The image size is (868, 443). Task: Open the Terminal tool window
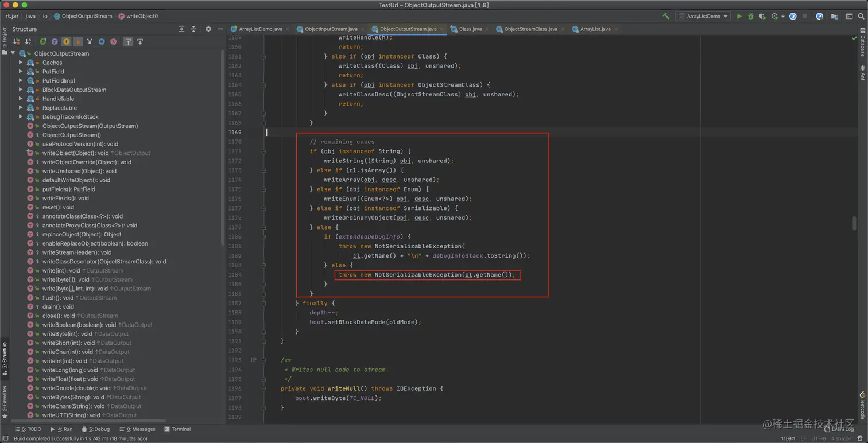click(x=177, y=429)
